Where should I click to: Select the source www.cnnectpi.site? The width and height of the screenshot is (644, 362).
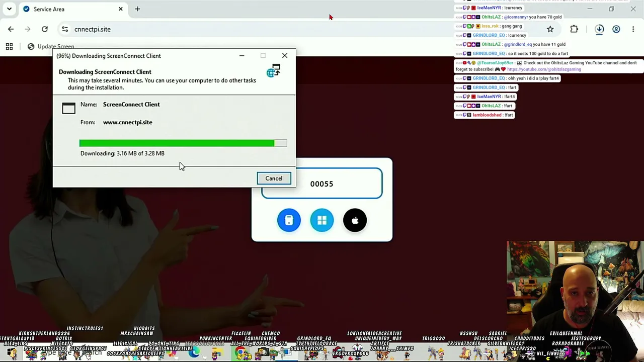(127, 122)
